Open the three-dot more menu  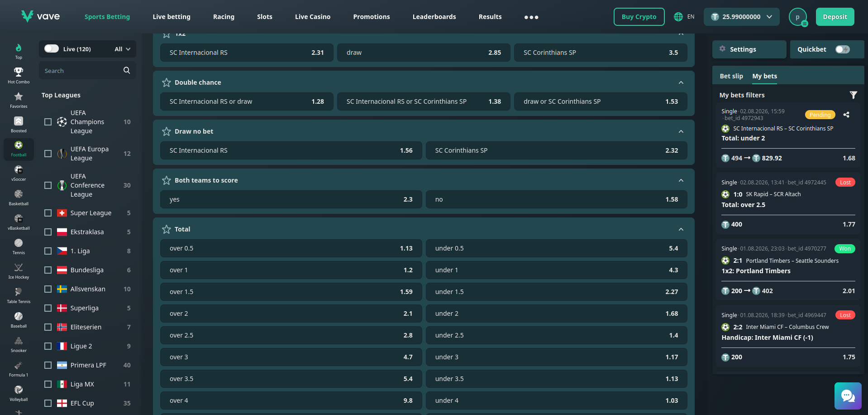pyautogui.click(x=531, y=17)
